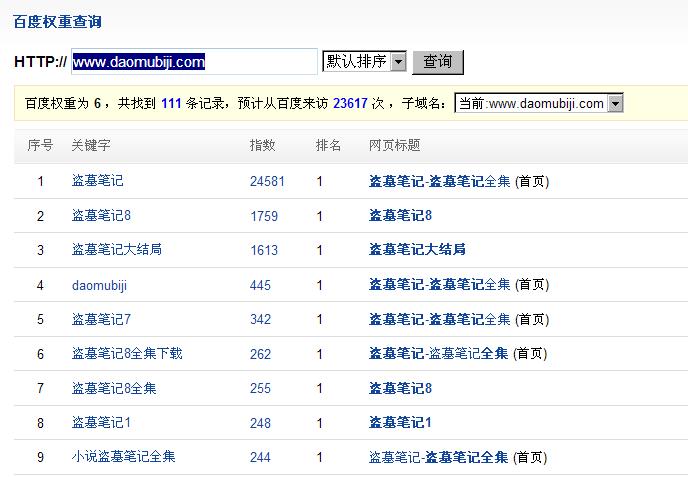
Task: Open the subdomain 当前:www.daomubiji.com dropdown
Action: pyautogui.click(x=539, y=103)
